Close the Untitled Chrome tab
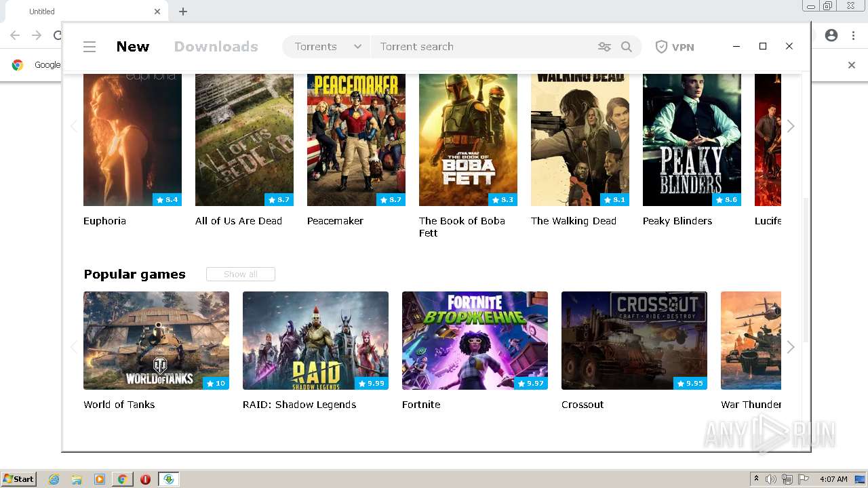Viewport: 868px width, 488px height. [x=157, y=12]
